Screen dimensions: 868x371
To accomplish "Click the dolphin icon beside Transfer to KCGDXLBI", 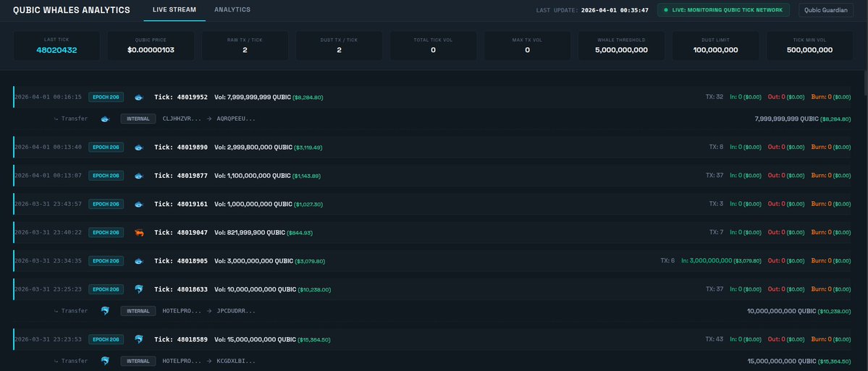I will [105, 361].
